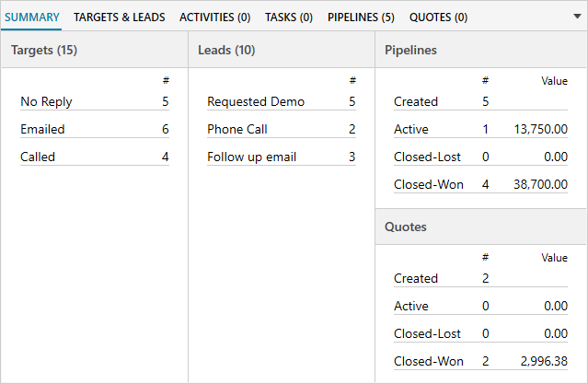
Task: Click the Pipelines Active value 13,750.00
Action: [x=542, y=130]
